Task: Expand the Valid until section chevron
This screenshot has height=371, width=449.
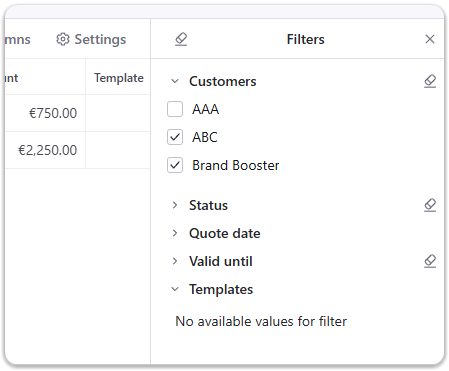Action: pyautogui.click(x=175, y=261)
